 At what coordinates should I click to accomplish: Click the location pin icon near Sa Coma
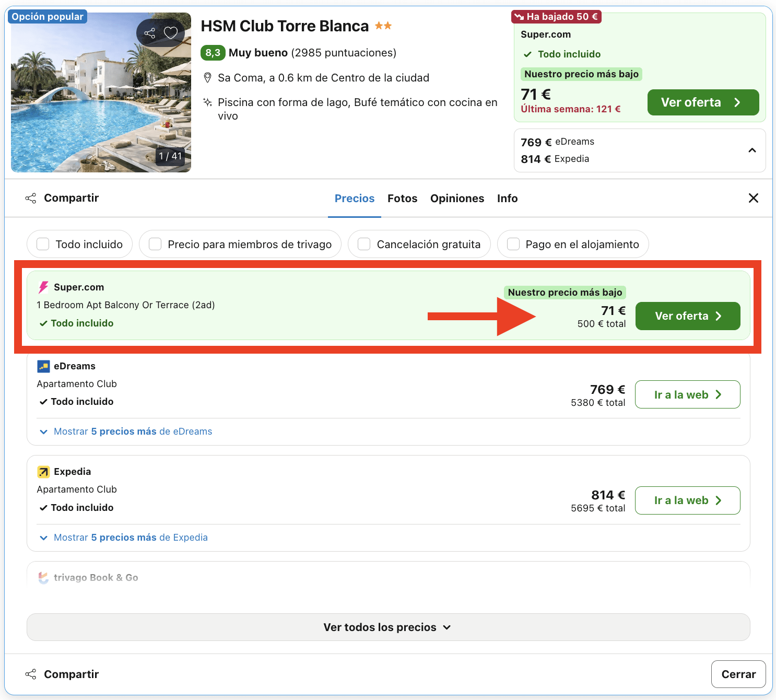coord(208,77)
